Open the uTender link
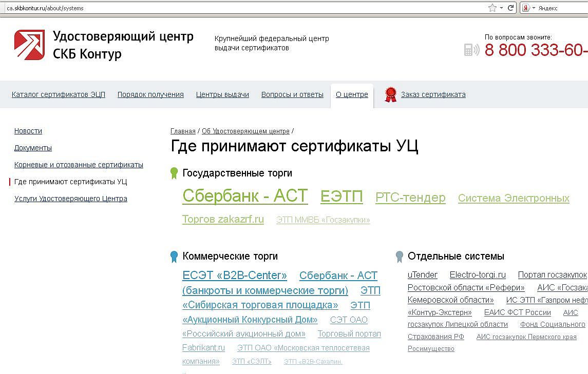588x374 pixels. pos(423,274)
